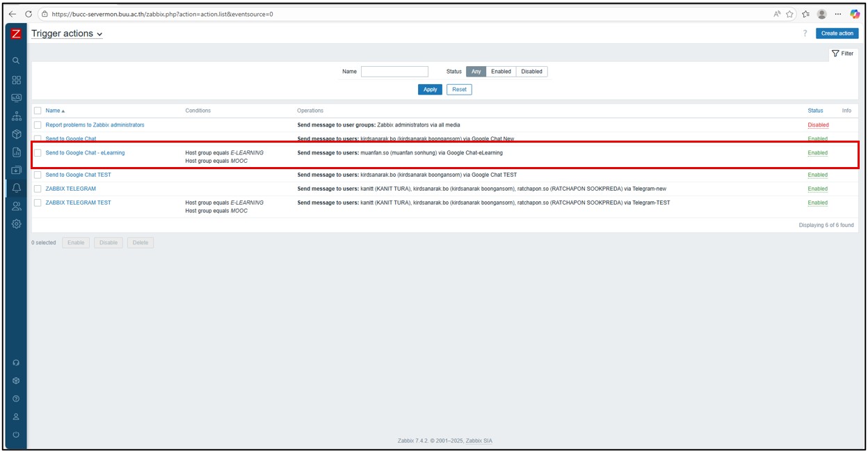Click the Name filter input field
This screenshot has width=868, height=451.
pyautogui.click(x=394, y=72)
